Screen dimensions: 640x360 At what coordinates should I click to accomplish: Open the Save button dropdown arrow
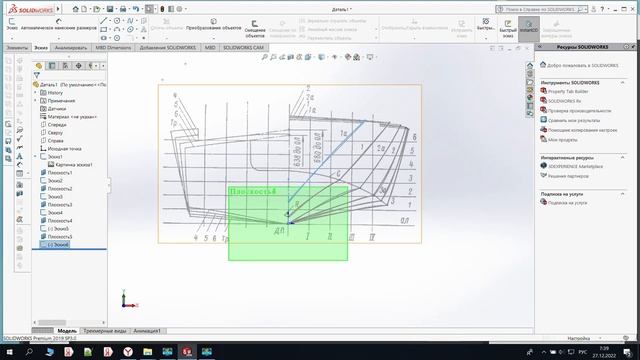tap(116, 9)
